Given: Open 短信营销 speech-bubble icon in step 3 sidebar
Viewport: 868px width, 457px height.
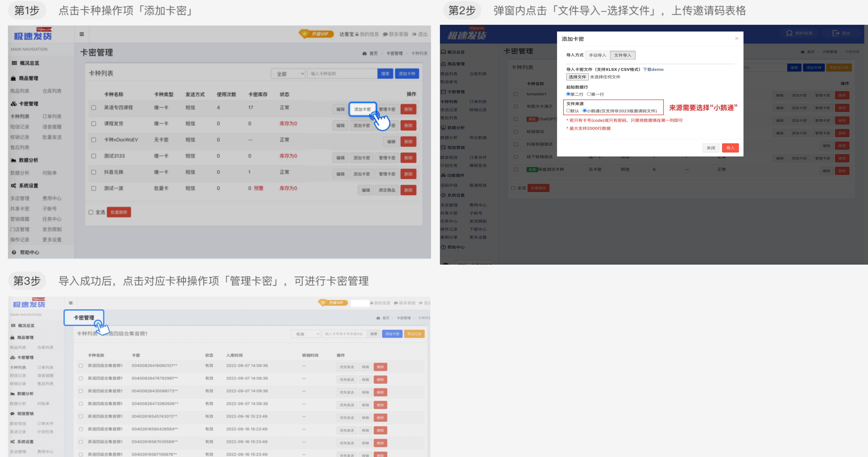Looking at the screenshot, I should point(12,414).
